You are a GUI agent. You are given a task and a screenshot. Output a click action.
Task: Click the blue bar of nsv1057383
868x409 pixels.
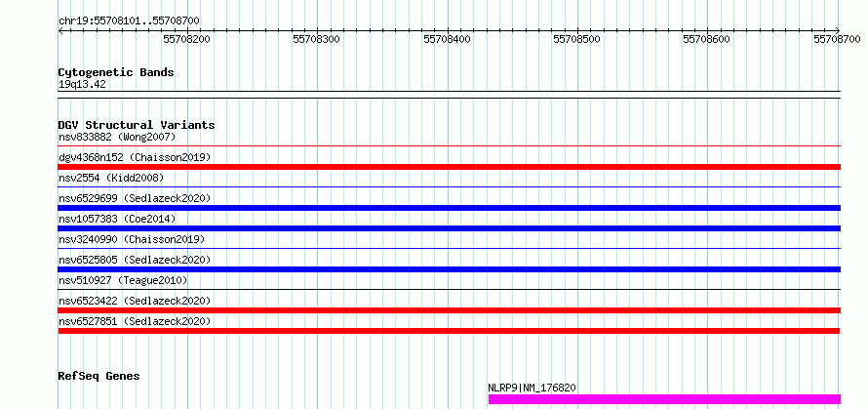(450, 228)
